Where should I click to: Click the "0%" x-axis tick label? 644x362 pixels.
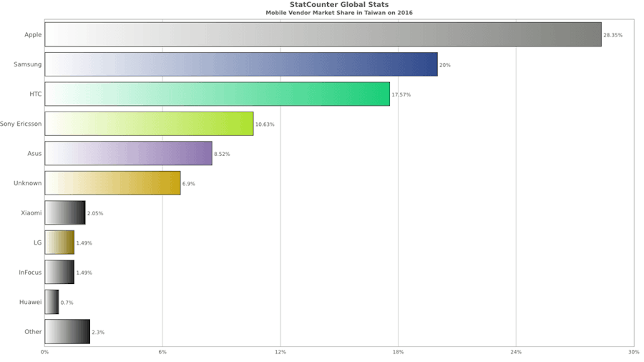point(45,352)
